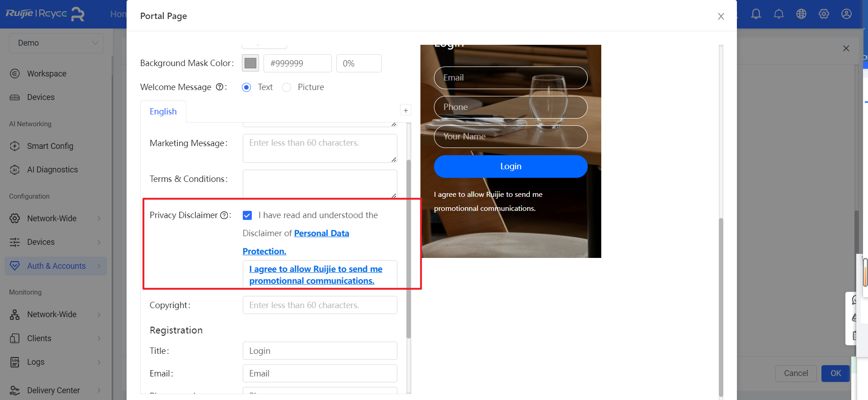
Task: Add a language with the plus button
Action: [406, 110]
